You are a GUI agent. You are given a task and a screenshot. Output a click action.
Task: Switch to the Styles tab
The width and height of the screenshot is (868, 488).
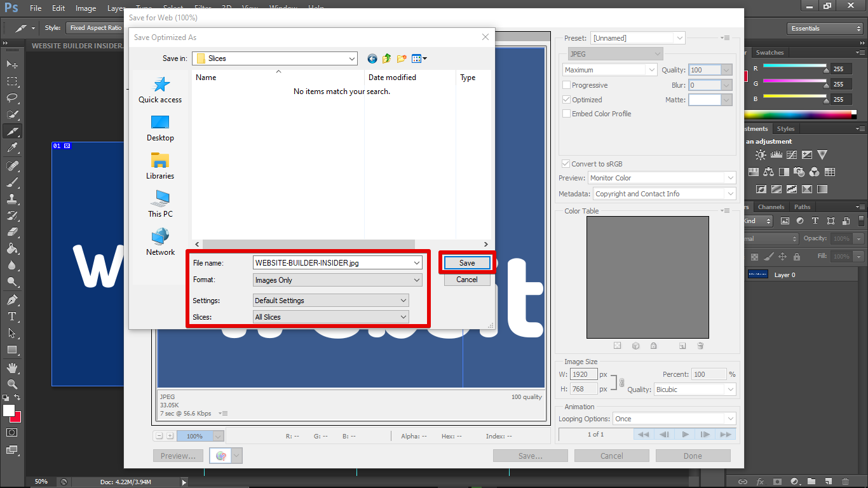[x=786, y=129]
